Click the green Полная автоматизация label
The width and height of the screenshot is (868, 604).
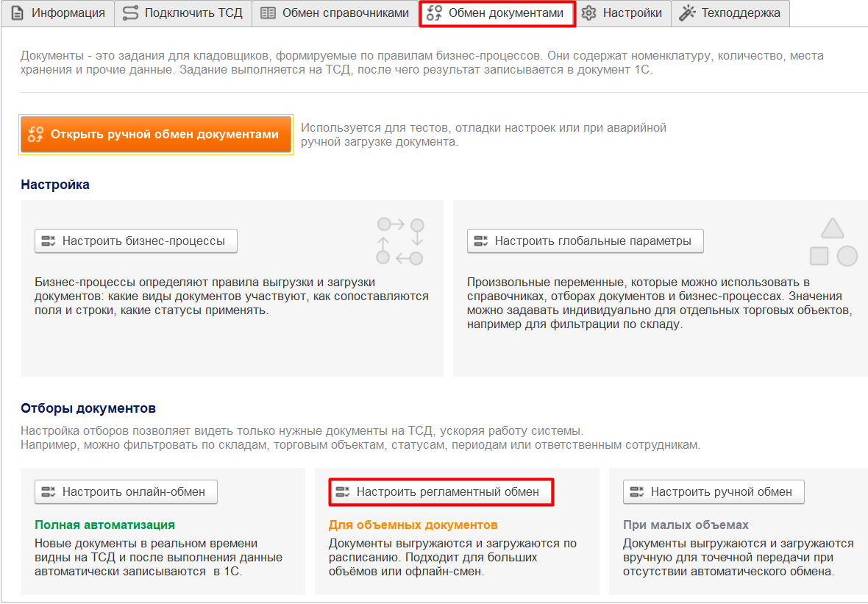[x=104, y=525]
